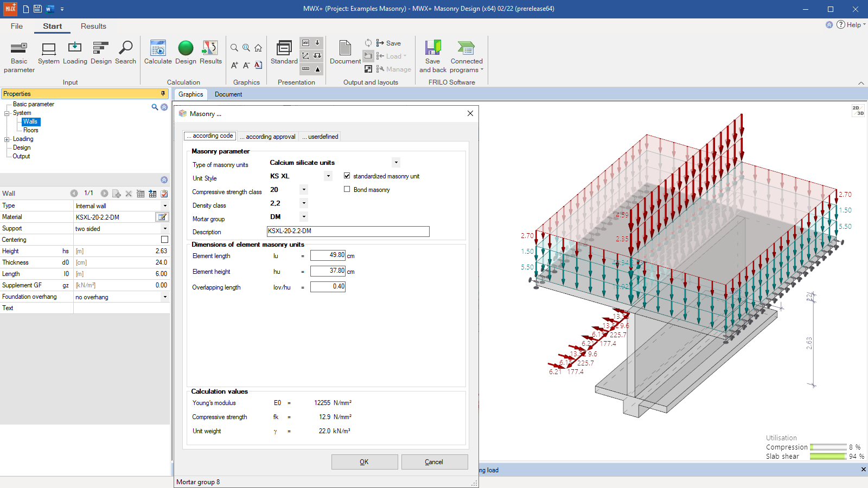Select Output in the Properties tree
The image size is (868, 488).
pyautogui.click(x=21, y=156)
